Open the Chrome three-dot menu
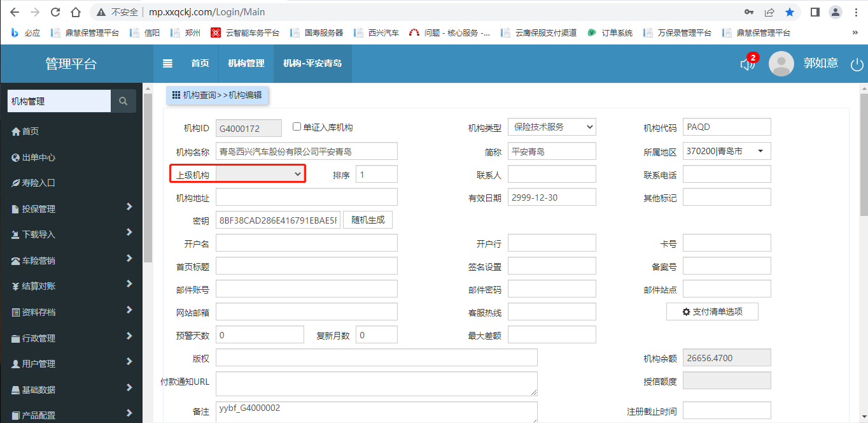The height and width of the screenshot is (423, 868). pyautogui.click(x=856, y=12)
